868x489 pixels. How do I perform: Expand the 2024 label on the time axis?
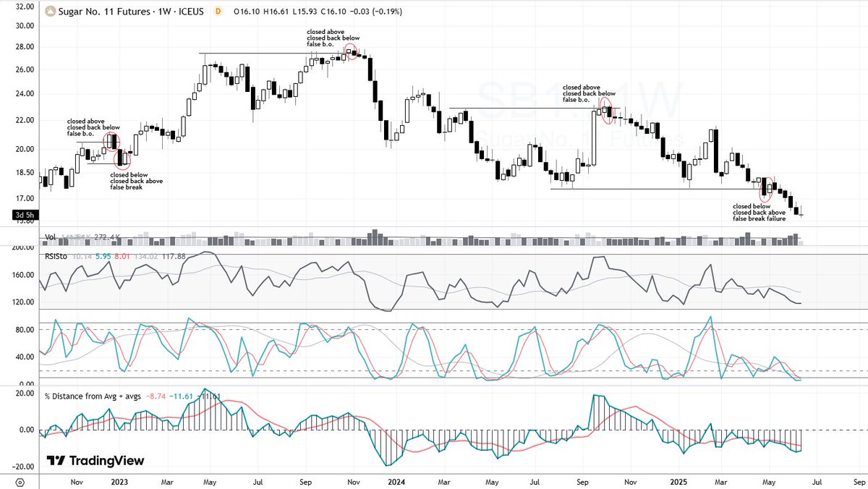click(x=397, y=480)
